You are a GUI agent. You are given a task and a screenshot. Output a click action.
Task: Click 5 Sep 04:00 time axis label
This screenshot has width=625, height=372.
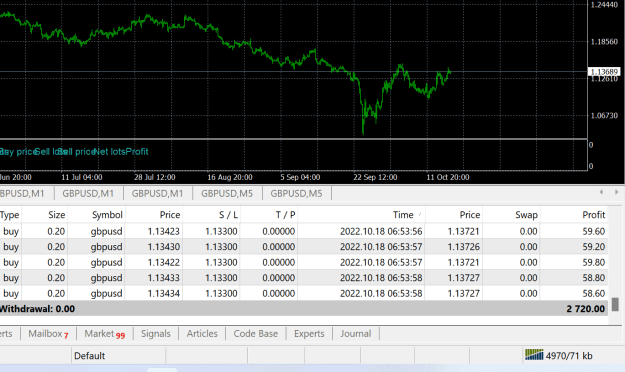point(300,177)
